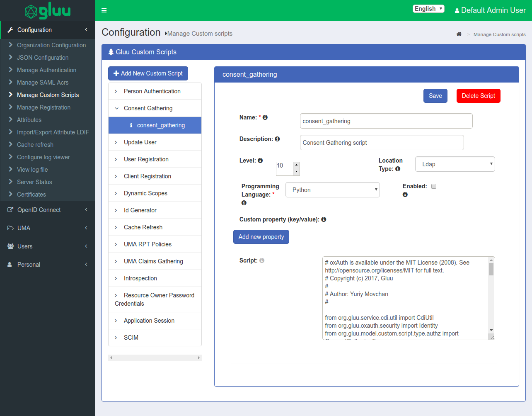
Task: Open the Location Type dropdown
Action: (x=455, y=164)
